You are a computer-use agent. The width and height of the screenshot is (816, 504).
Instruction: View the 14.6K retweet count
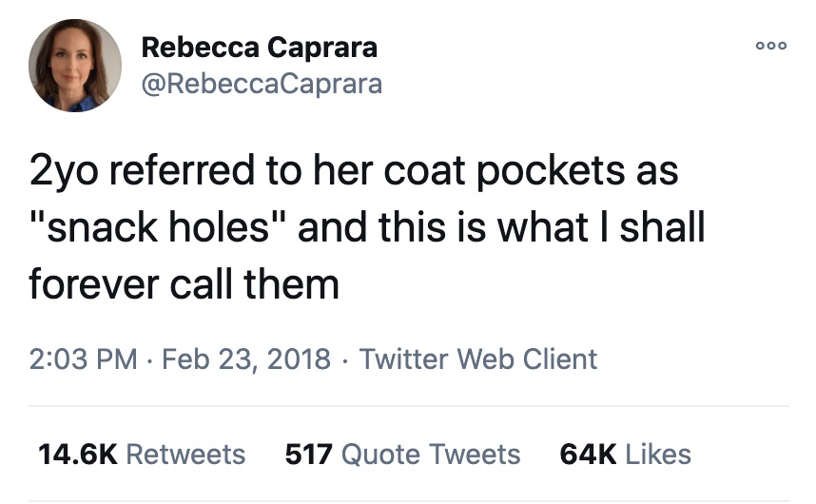tap(78, 454)
